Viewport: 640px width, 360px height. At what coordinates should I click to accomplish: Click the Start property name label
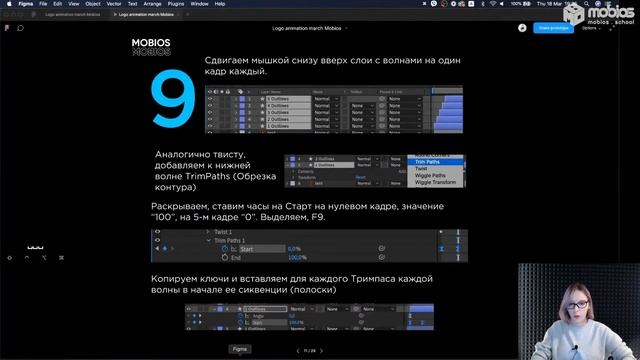tap(247, 249)
